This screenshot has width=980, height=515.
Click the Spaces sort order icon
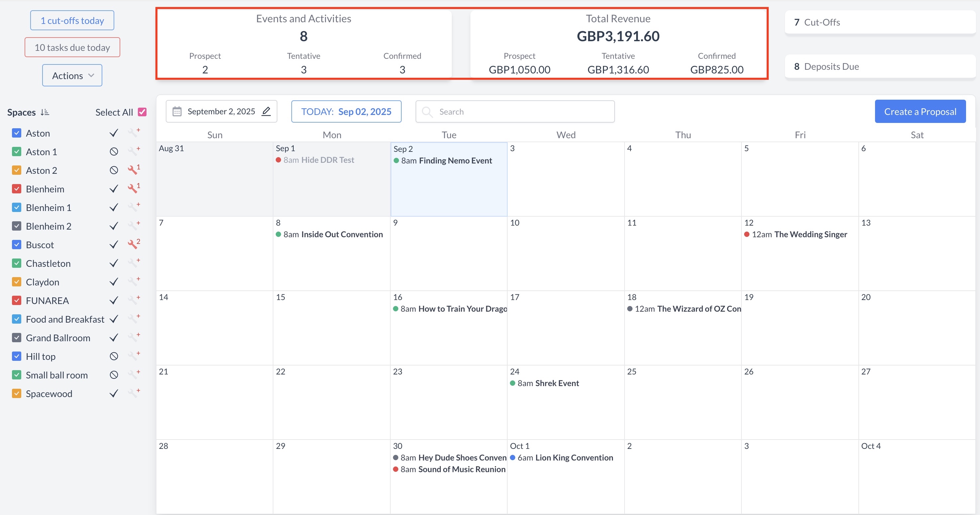coord(45,112)
